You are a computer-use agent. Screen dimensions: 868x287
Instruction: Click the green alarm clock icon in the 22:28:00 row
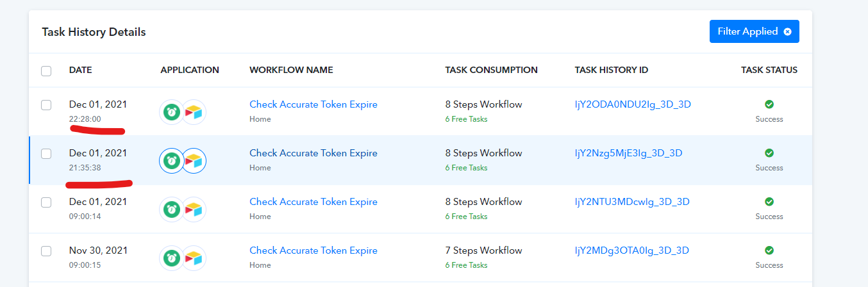point(171,111)
